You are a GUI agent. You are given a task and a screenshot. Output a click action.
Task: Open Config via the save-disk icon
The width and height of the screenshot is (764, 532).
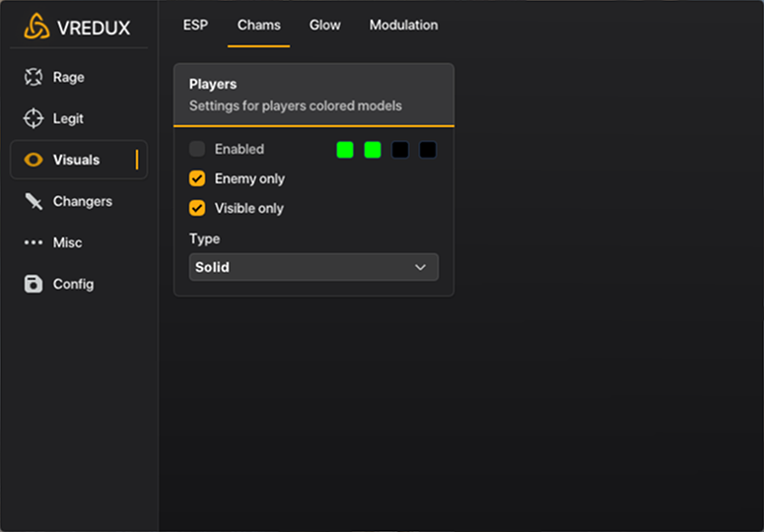[x=34, y=284]
